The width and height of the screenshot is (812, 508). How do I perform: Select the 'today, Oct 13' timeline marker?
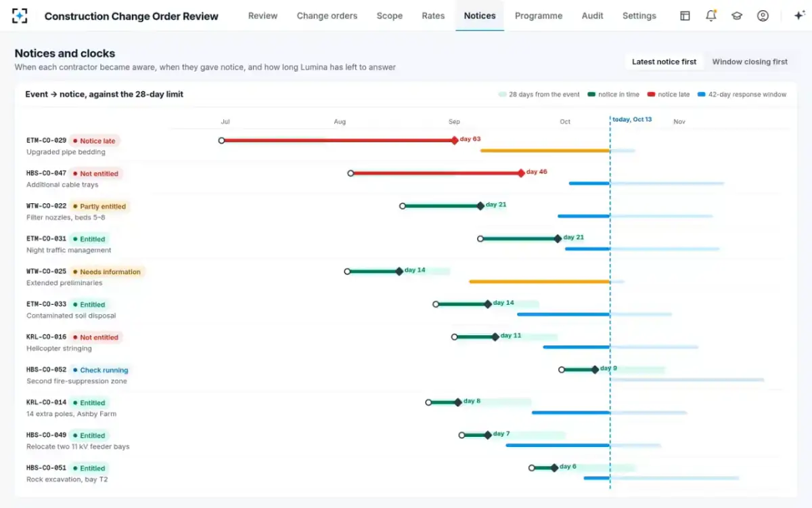pos(631,119)
